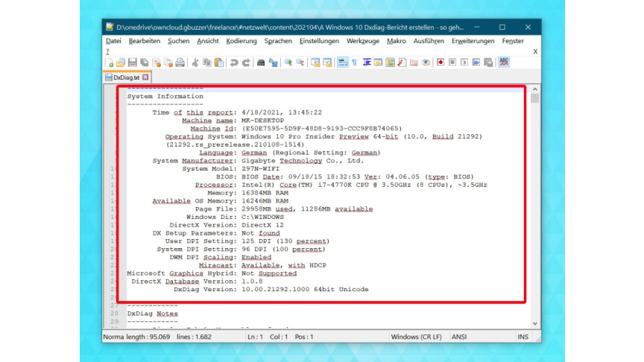Toggle file monitoring with the eye icon
This screenshot has width=644, height=362.
[x=426, y=63]
